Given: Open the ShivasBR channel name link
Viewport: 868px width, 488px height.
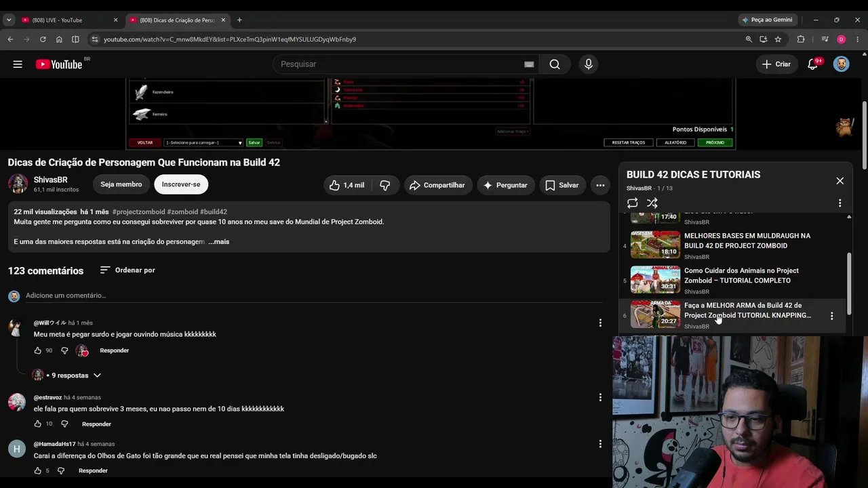Looking at the screenshot, I should click(51, 180).
